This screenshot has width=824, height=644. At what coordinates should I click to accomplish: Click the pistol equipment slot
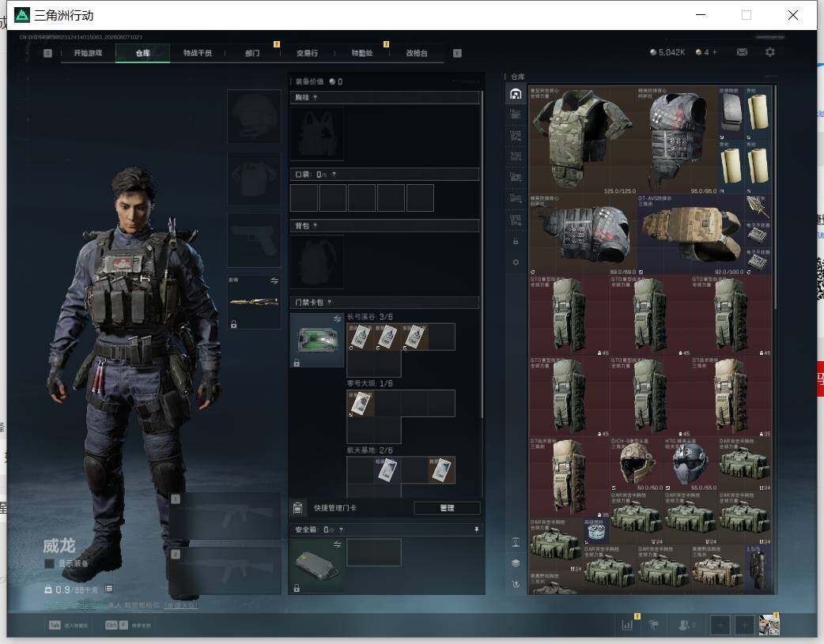tap(254, 240)
